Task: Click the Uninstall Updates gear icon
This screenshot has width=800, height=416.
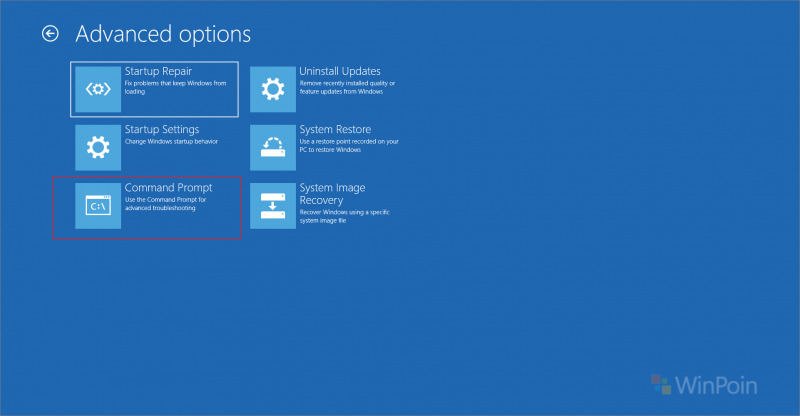Action: pyautogui.click(x=273, y=89)
